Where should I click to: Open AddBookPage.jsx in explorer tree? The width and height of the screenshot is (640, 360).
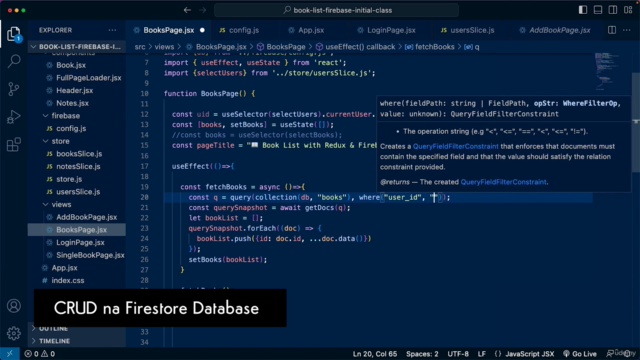[87, 217]
